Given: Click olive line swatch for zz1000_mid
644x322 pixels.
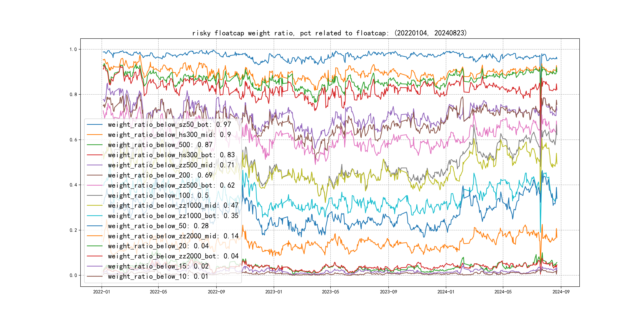Looking at the screenshot, I should [94, 206].
